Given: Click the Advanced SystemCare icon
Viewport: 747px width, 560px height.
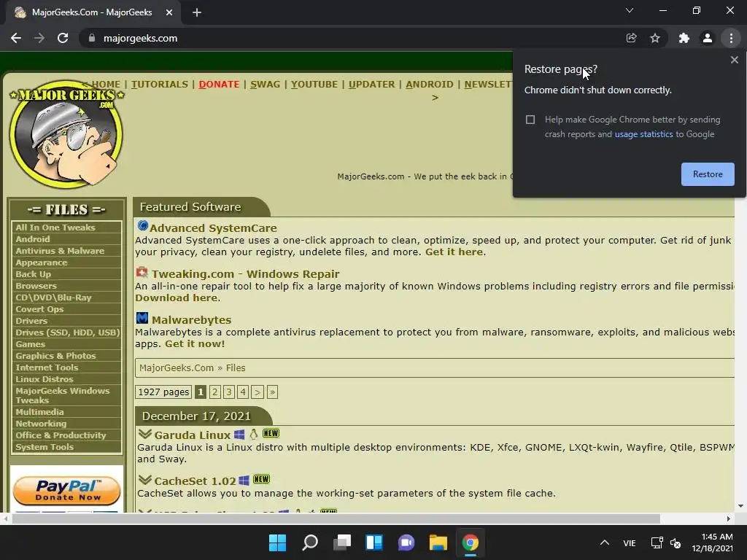Looking at the screenshot, I should pos(142,225).
